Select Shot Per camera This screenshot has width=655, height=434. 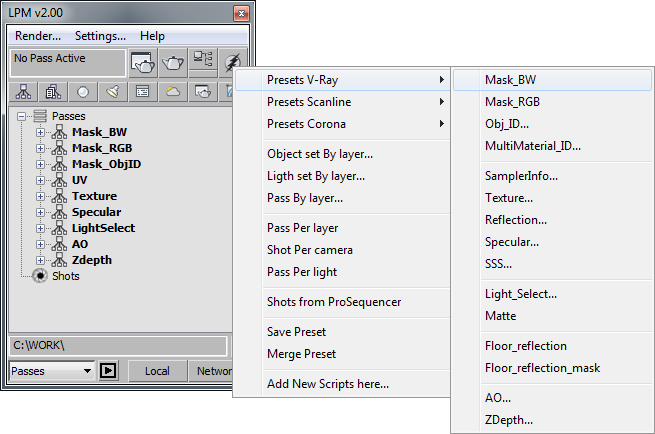(342, 250)
